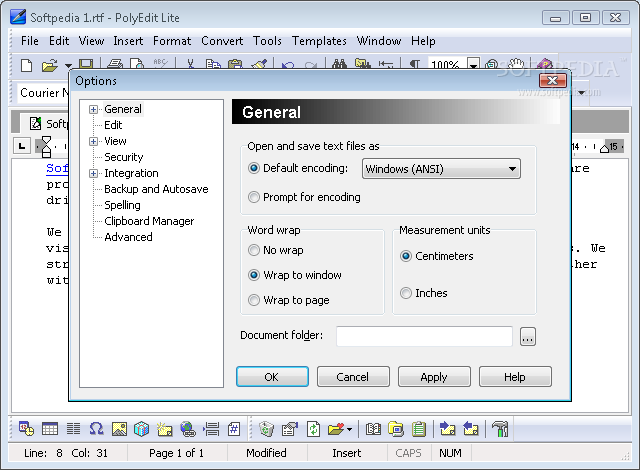Click the Find binoculars icon

pyautogui.click(x=339, y=64)
